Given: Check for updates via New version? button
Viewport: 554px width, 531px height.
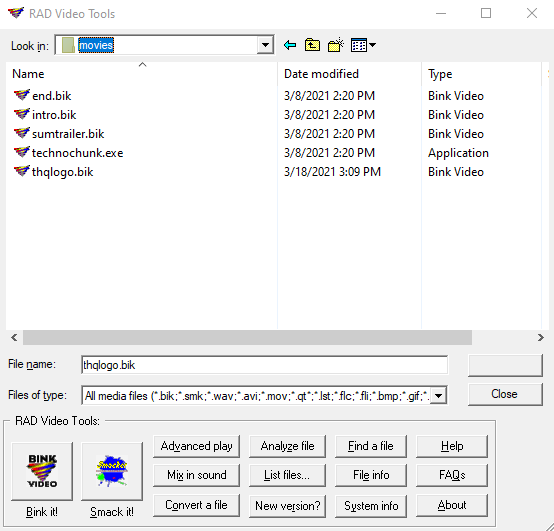Looking at the screenshot, I should [x=287, y=506].
